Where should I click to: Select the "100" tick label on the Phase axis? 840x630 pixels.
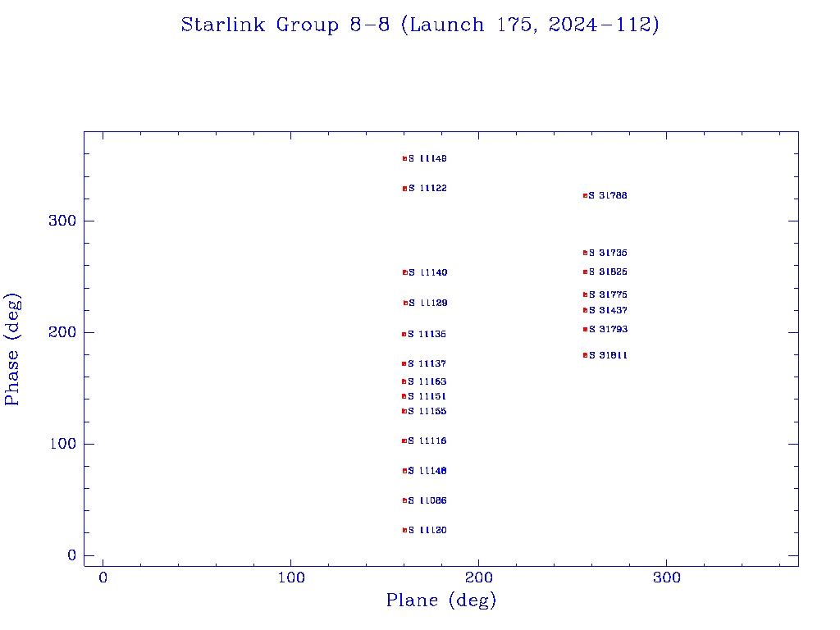point(62,444)
